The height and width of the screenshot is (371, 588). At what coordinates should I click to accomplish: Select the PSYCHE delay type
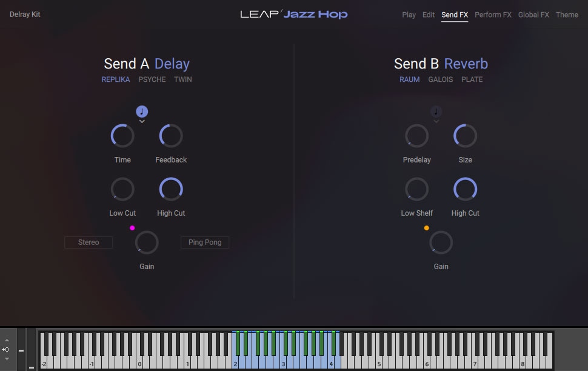click(152, 79)
